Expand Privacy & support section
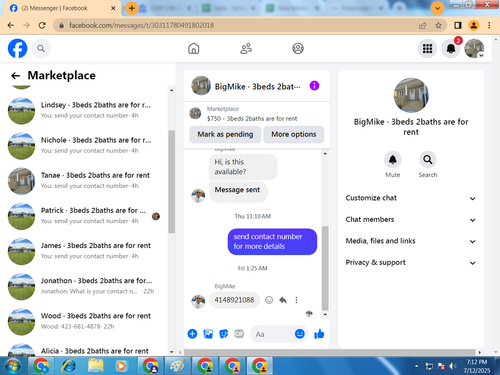 411,263
